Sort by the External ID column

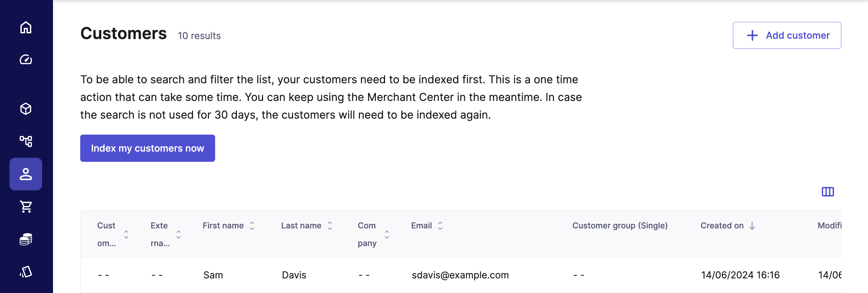pyautogui.click(x=178, y=234)
